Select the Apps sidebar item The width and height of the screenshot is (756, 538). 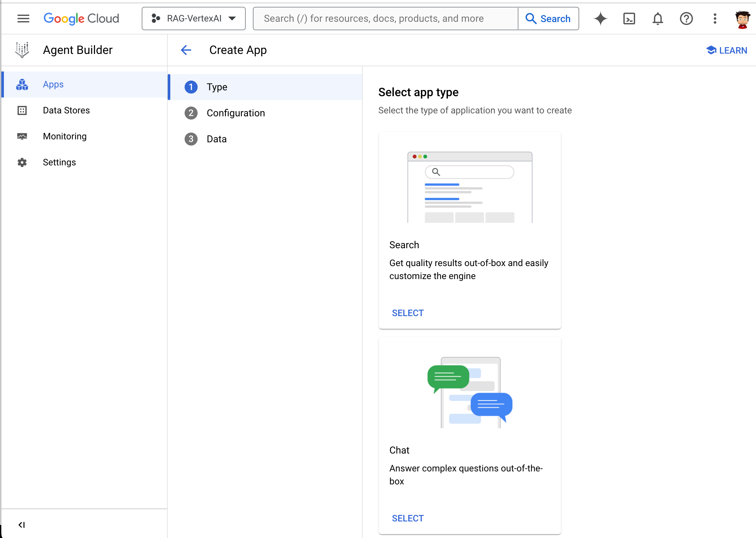coord(53,84)
